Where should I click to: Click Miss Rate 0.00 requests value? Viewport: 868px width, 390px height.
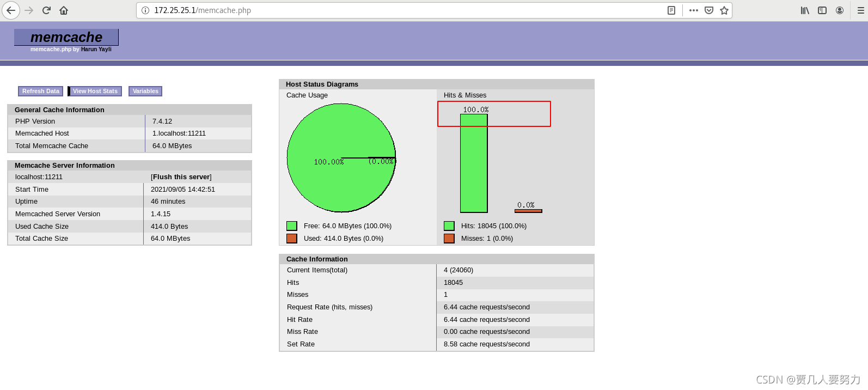click(487, 332)
